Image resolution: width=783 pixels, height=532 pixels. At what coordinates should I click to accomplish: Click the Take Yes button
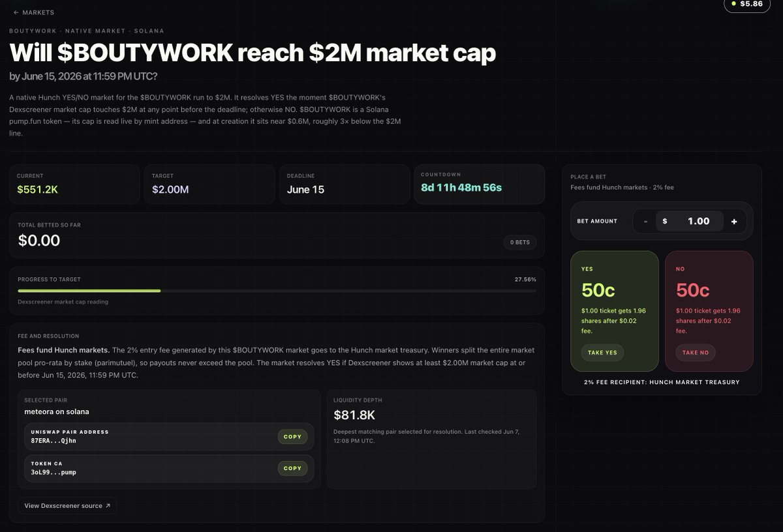(602, 353)
